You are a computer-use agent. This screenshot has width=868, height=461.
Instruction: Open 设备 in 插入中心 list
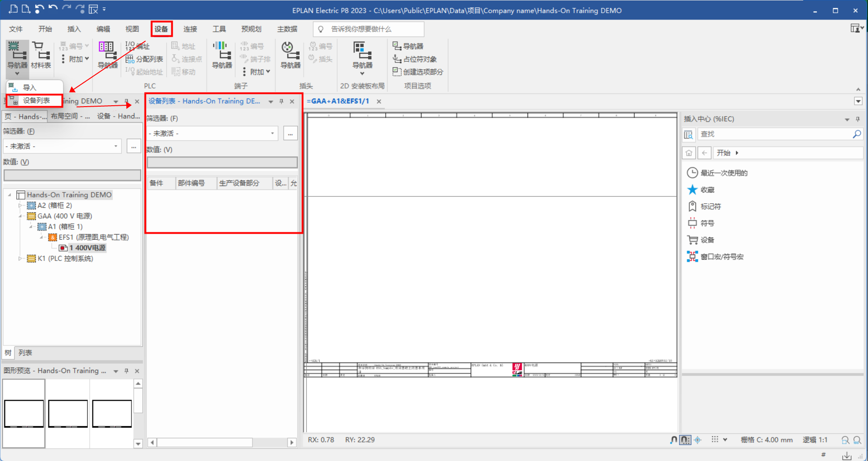tap(701, 240)
